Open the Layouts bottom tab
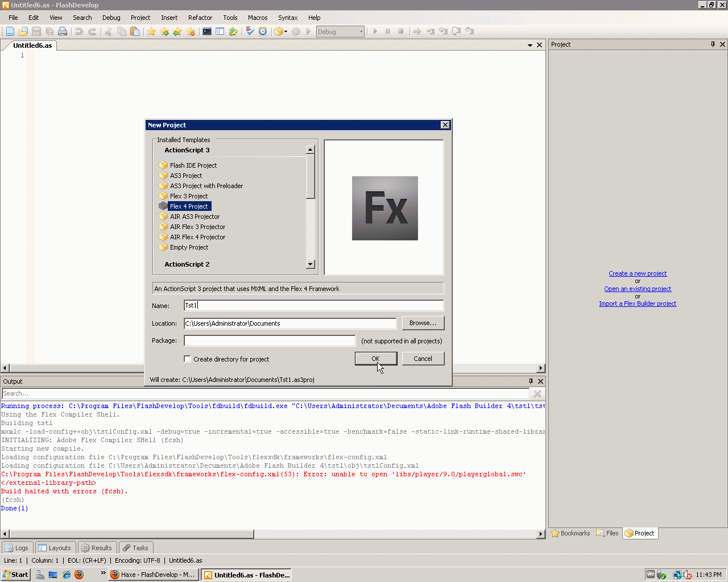 click(55, 548)
